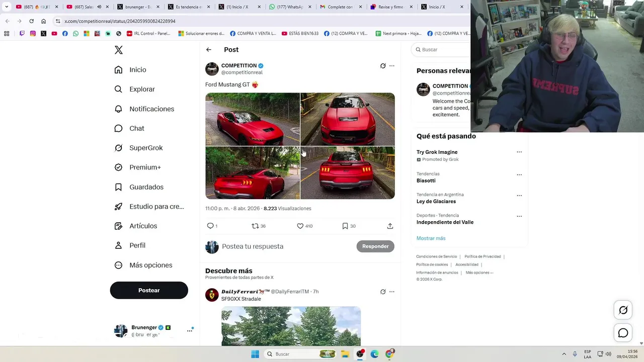644x362 pixels.
Task: Open the Next primora Hoja bookmark
Action: (x=398, y=34)
